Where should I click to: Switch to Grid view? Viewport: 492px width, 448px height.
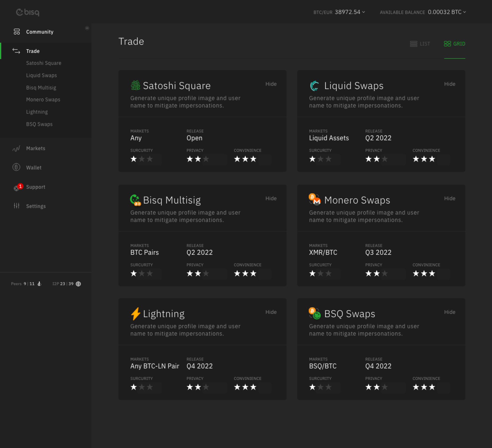click(454, 44)
